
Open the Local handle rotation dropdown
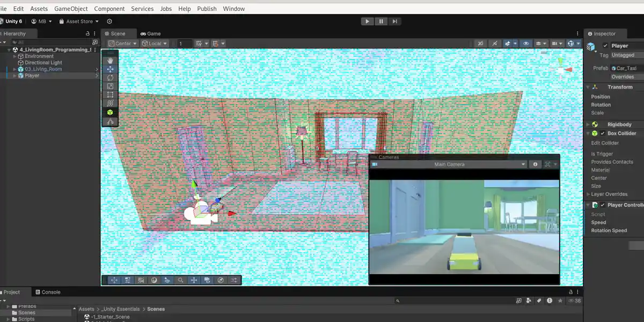[x=155, y=43]
